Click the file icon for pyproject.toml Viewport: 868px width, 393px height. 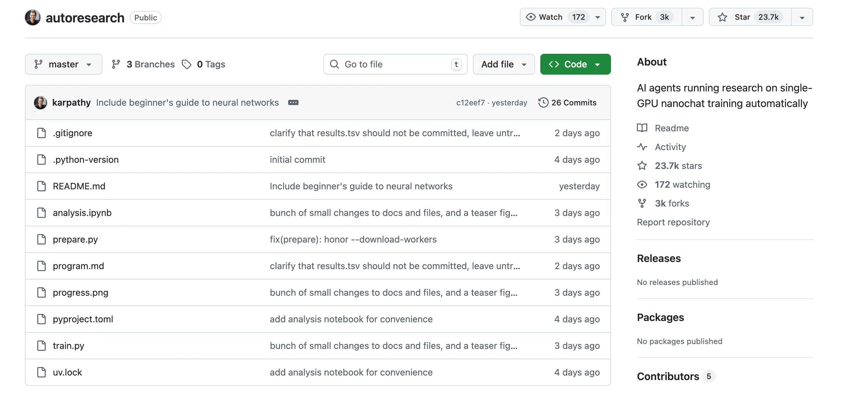(x=41, y=319)
